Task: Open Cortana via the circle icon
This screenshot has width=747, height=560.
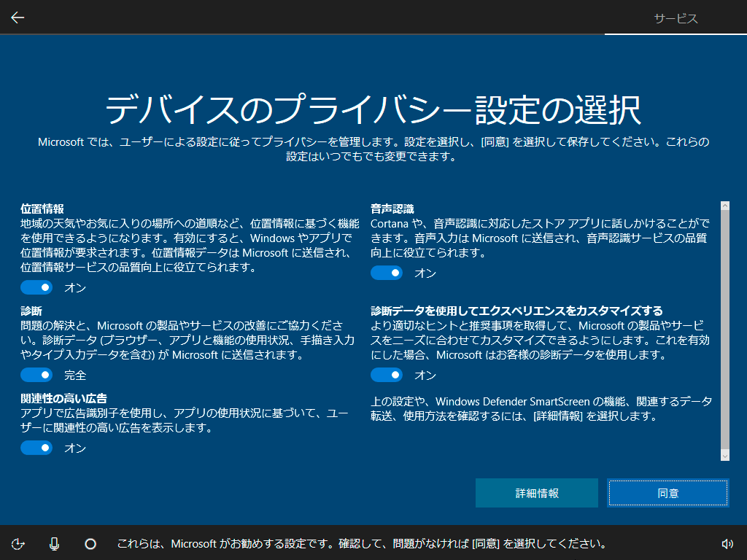Action: coord(89,545)
